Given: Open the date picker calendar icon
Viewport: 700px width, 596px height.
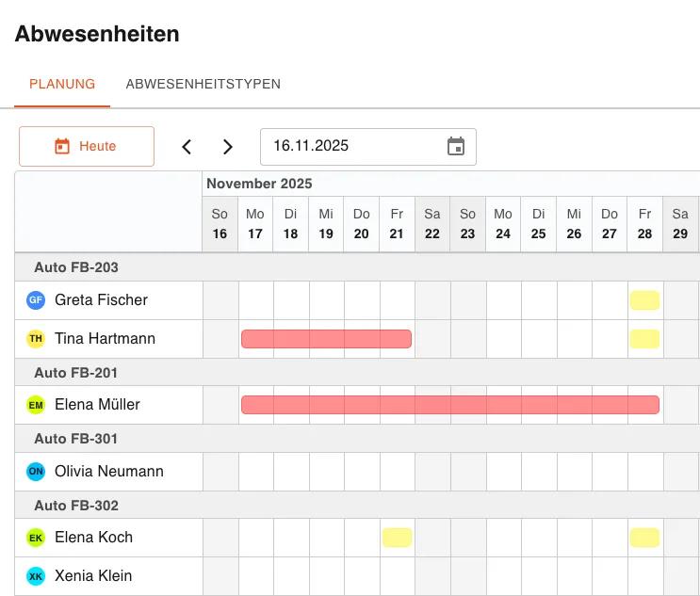Looking at the screenshot, I should [x=456, y=146].
